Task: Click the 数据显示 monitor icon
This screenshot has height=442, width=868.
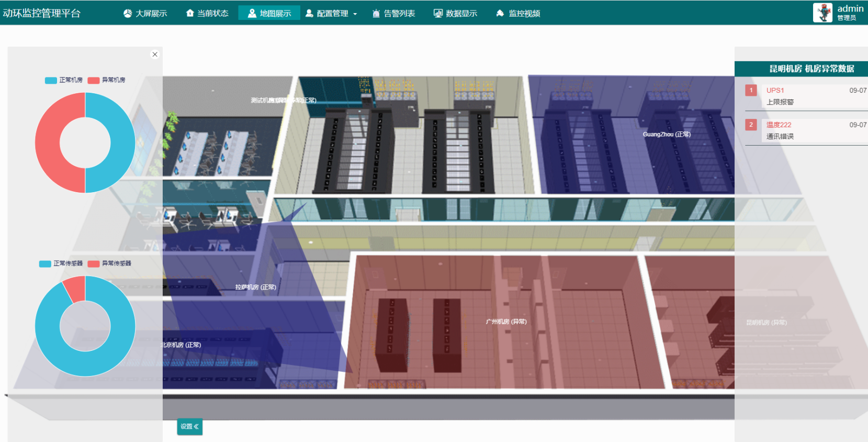Action: tap(438, 14)
